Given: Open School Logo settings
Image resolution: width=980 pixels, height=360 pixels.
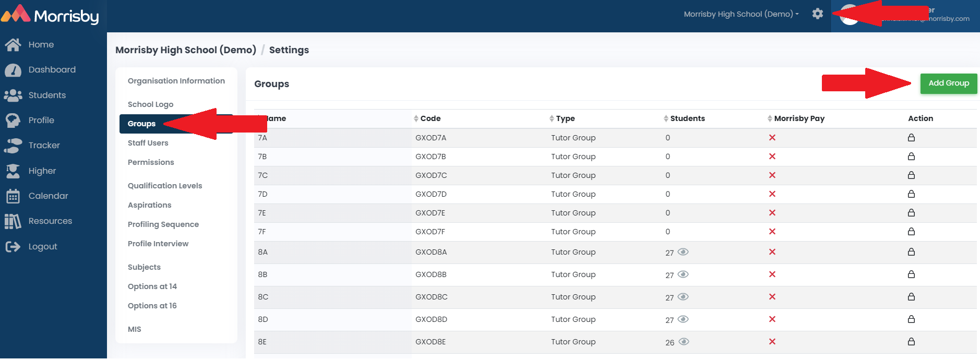Looking at the screenshot, I should point(150,104).
